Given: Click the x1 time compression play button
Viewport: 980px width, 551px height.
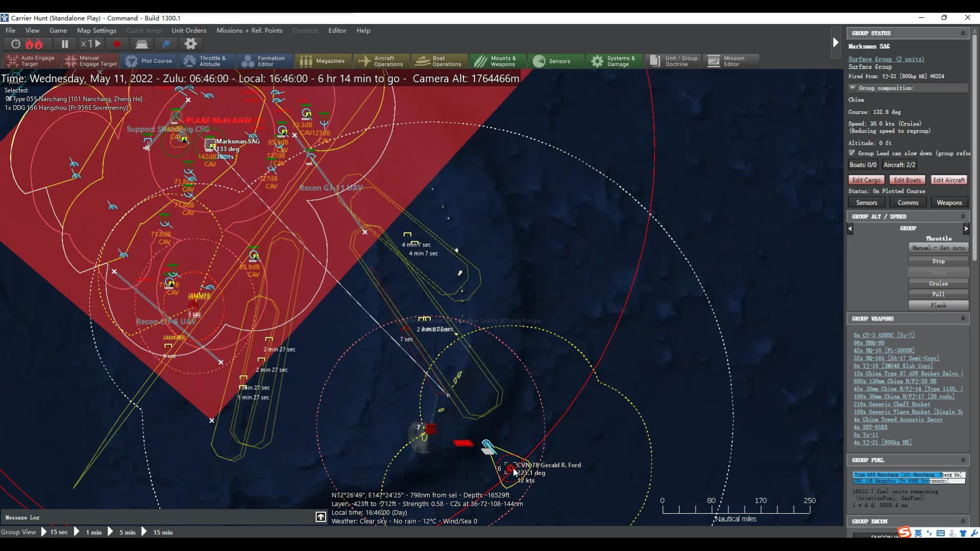Looking at the screenshot, I should (x=92, y=44).
